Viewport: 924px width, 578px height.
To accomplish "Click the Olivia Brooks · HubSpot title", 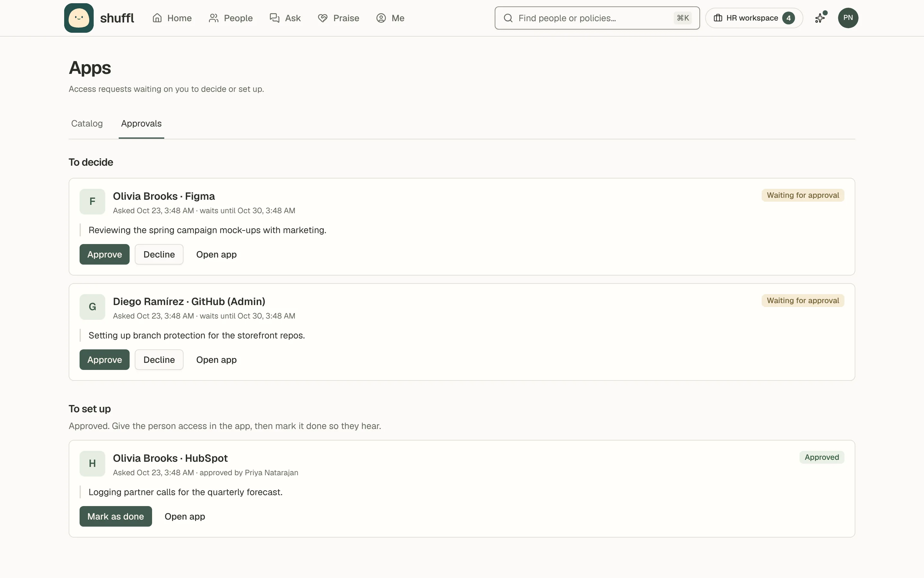I will tap(170, 458).
